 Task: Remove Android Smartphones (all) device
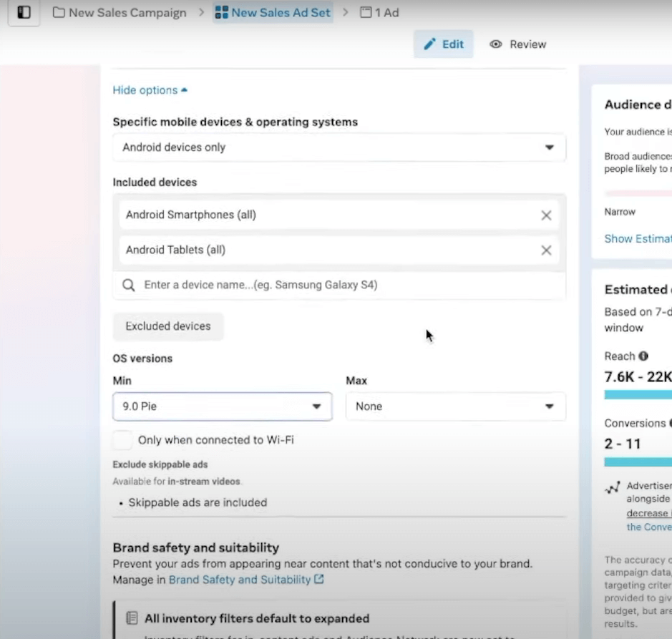tap(546, 215)
